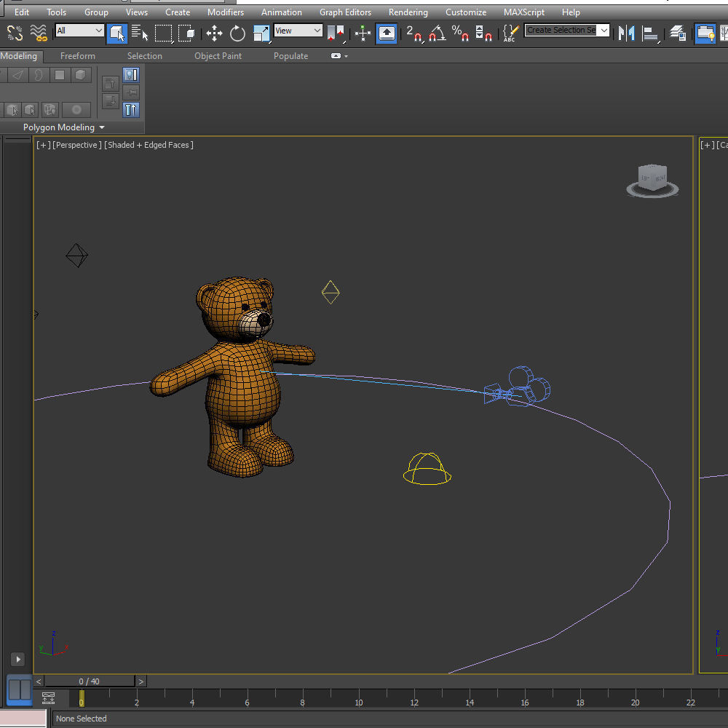728x728 pixels.
Task: Open Edit Named Selection Sets
Action: (510, 33)
